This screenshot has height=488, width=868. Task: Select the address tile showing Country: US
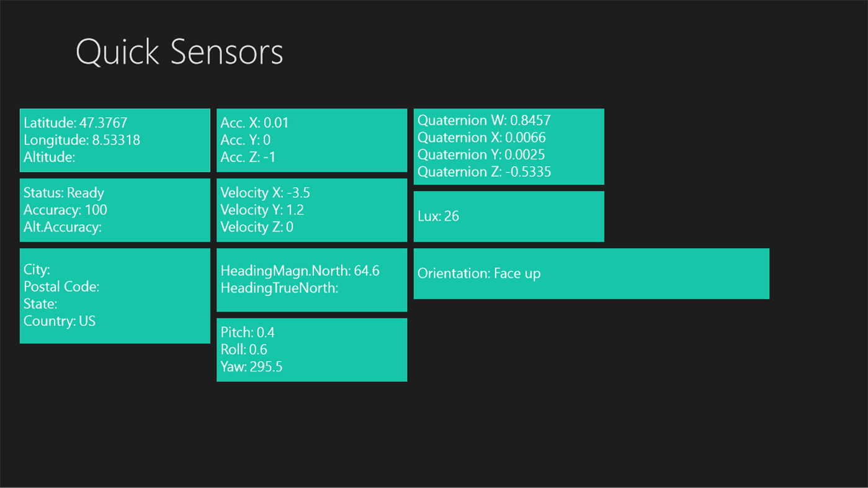click(x=115, y=295)
